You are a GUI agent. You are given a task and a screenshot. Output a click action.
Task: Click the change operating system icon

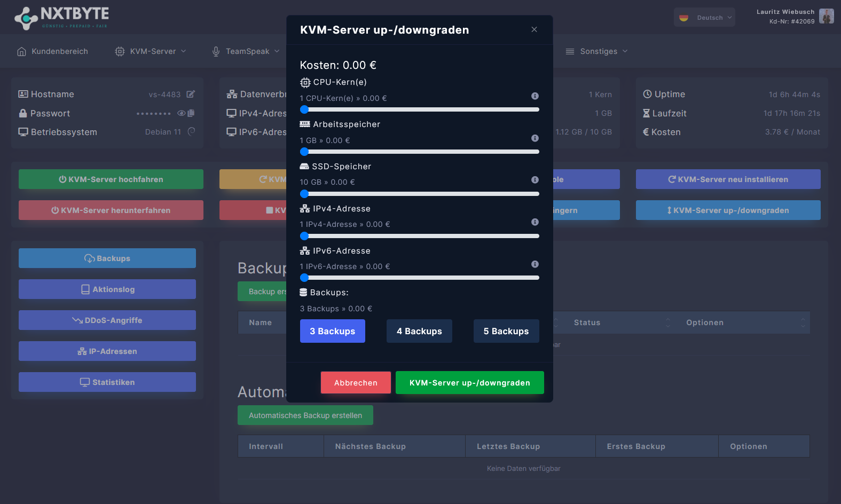[x=191, y=132]
